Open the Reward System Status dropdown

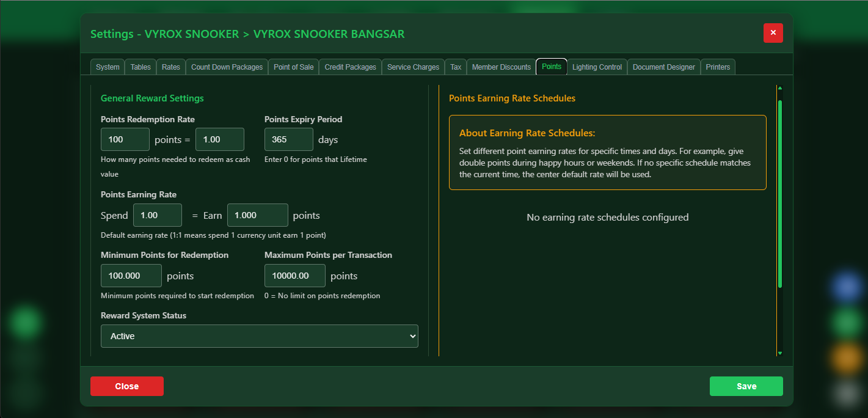point(259,336)
